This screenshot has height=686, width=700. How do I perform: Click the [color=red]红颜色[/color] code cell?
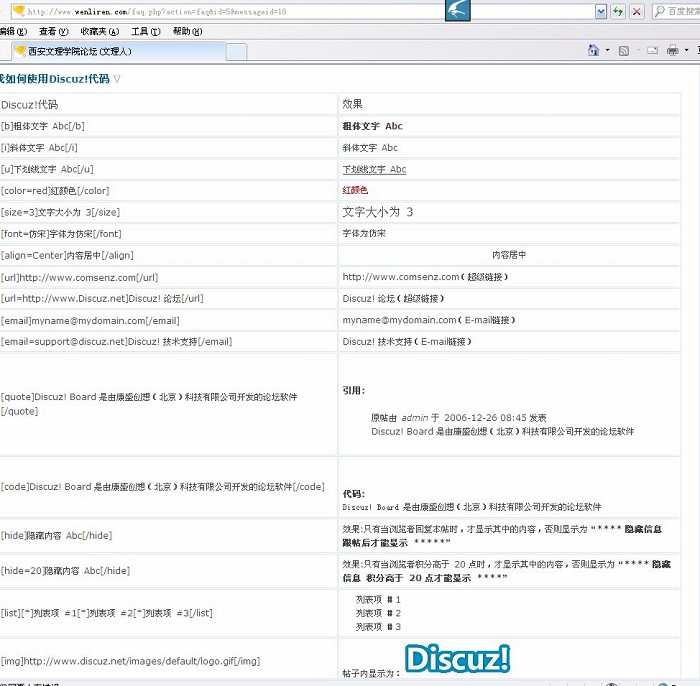coord(168,191)
